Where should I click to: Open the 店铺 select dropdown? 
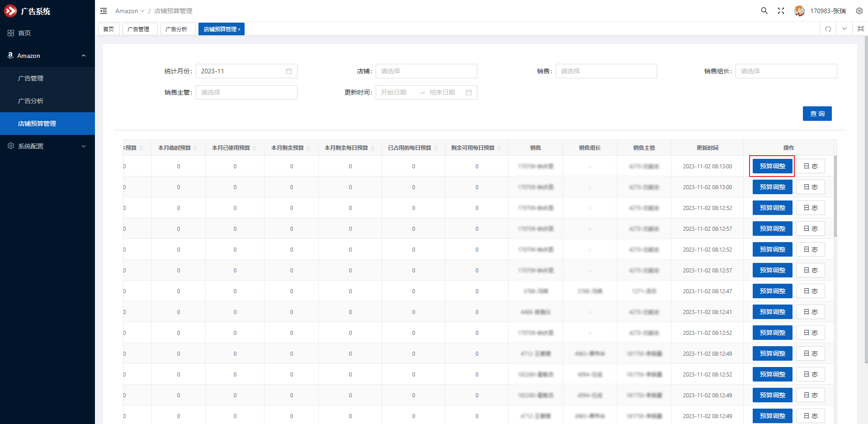coord(426,71)
